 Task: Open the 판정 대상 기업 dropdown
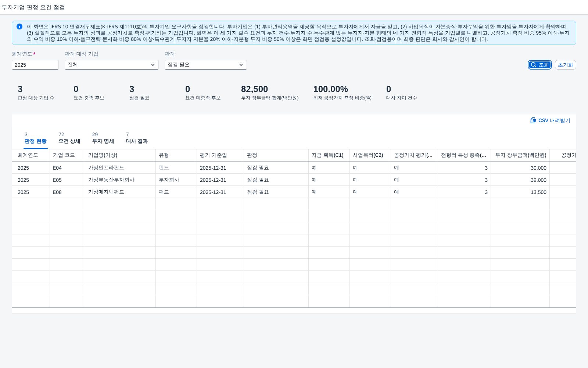click(112, 65)
